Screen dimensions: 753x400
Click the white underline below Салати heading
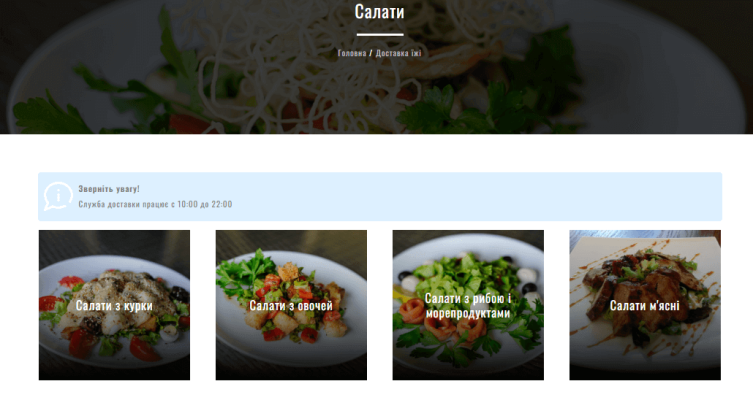[380, 35]
